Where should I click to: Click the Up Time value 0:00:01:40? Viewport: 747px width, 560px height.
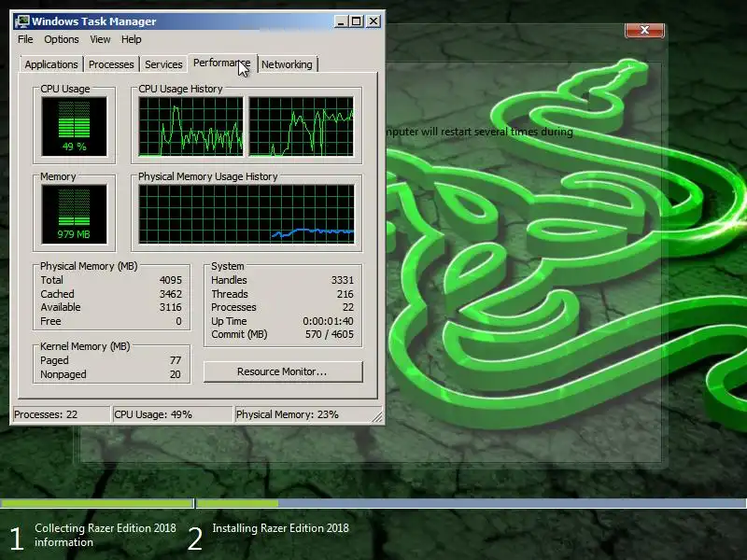click(x=329, y=321)
